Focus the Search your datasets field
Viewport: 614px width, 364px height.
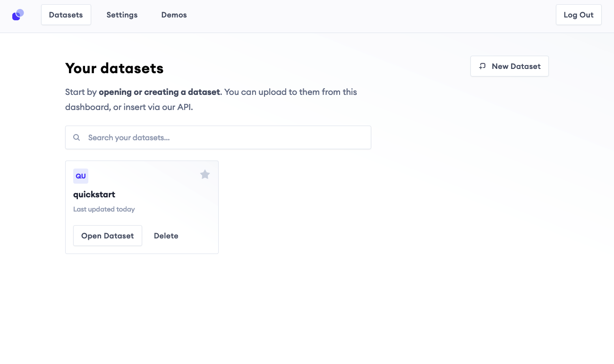(x=218, y=137)
